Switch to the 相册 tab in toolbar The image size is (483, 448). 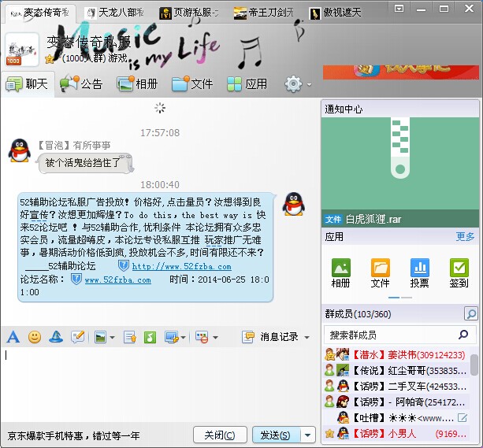coord(138,84)
